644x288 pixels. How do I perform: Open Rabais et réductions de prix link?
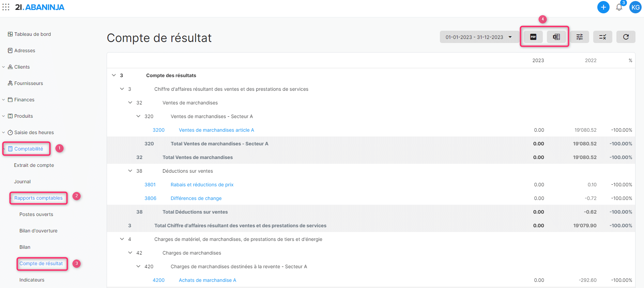[x=202, y=185]
